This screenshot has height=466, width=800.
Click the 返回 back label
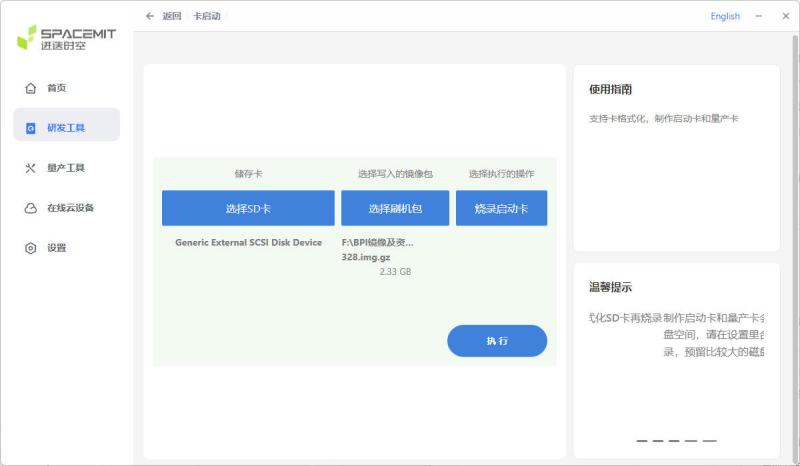(171, 16)
